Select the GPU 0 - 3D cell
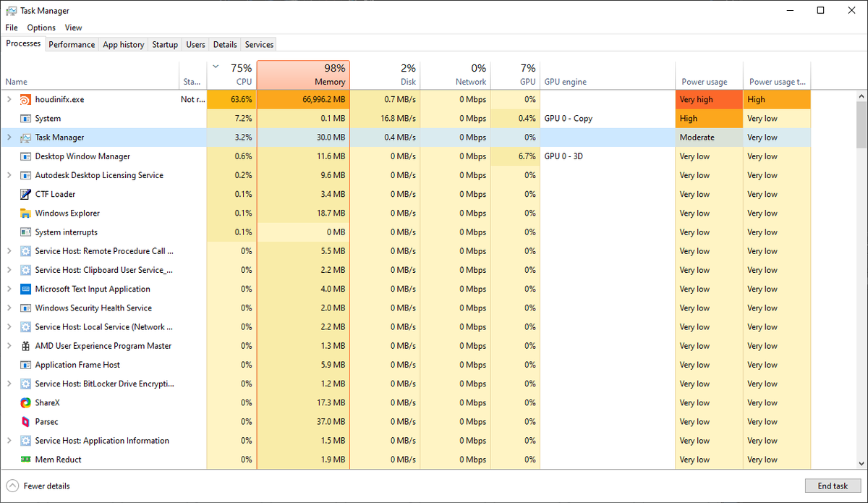Screen dimensions: 868x503 pos(608,156)
